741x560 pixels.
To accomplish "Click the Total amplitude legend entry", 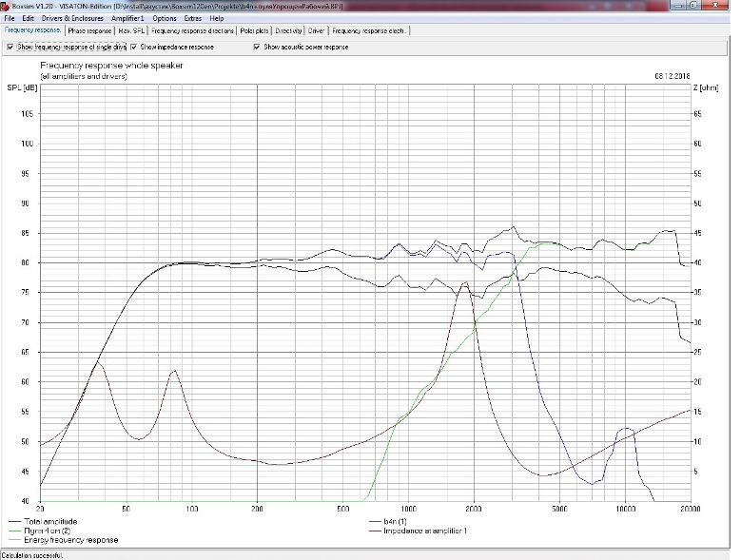I will [x=52, y=521].
